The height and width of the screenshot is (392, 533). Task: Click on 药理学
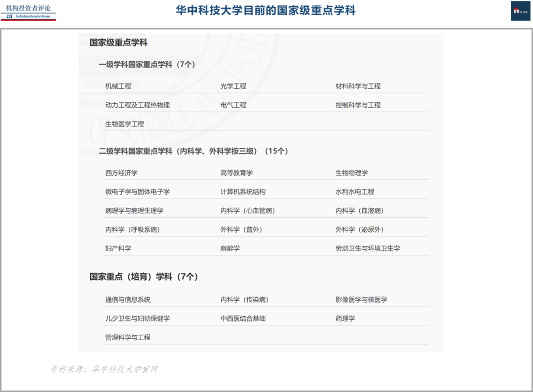(345, 318)
